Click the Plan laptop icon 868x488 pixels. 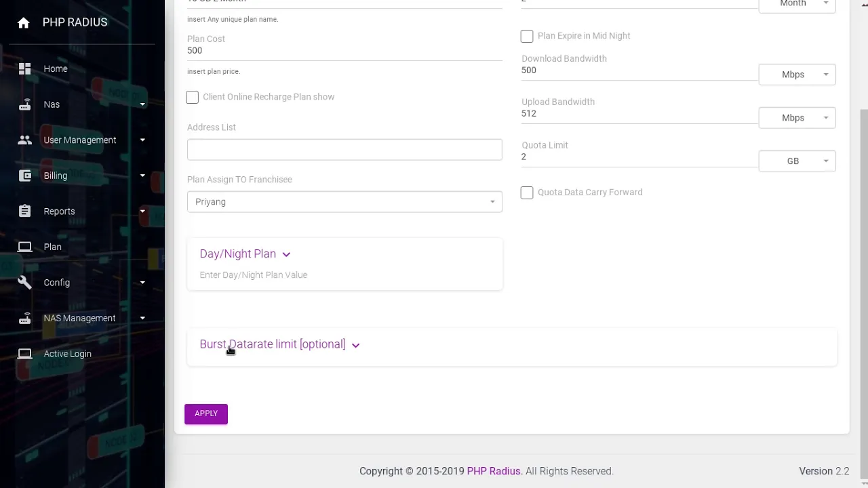click(25, 247)
